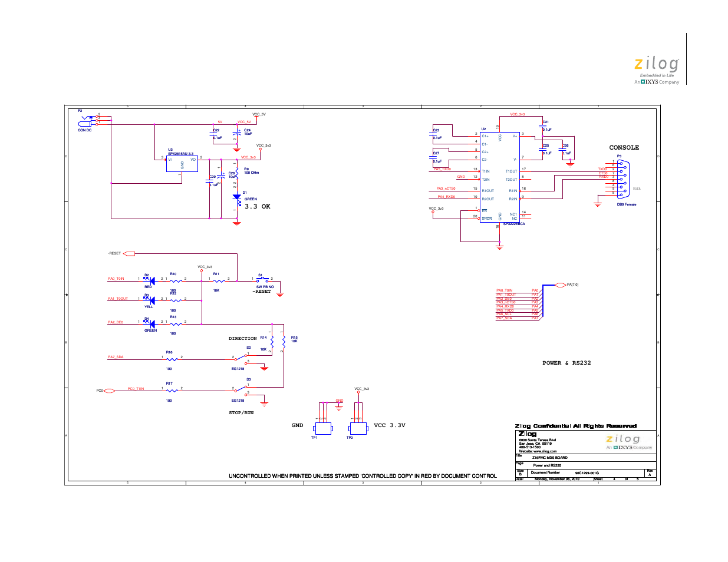This screenshot has width=728, height=562.
Task: Click 'Monday, November 08, 2010' date text
Action: tap(557, 479)
